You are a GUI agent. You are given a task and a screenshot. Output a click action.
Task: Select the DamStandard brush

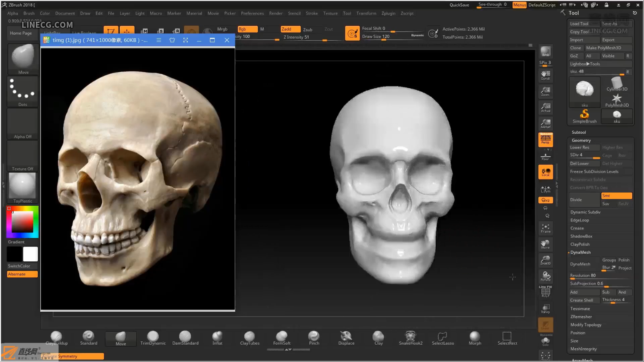point(185,338)
